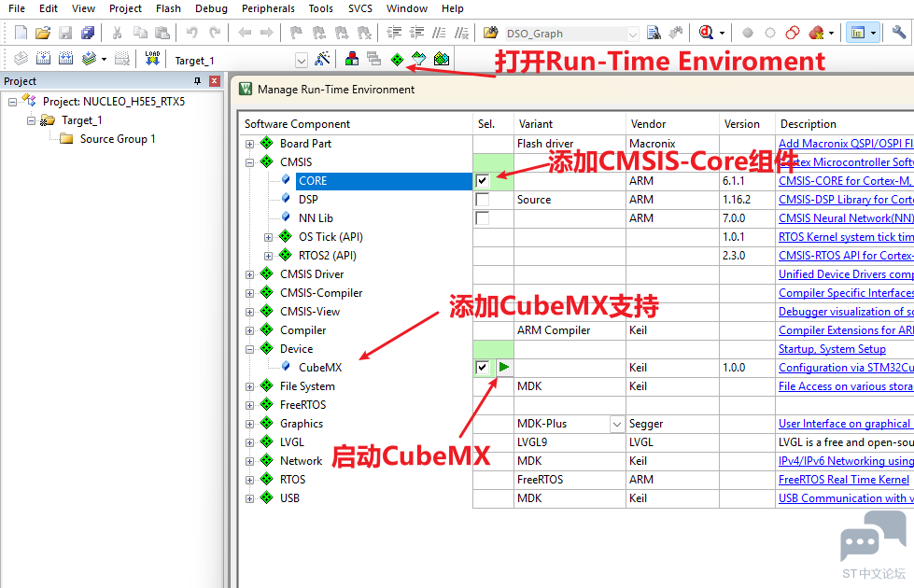This screenshot has height=588, width=914.
Task: Click the Build target icon
Action: (x=43, y=59)
